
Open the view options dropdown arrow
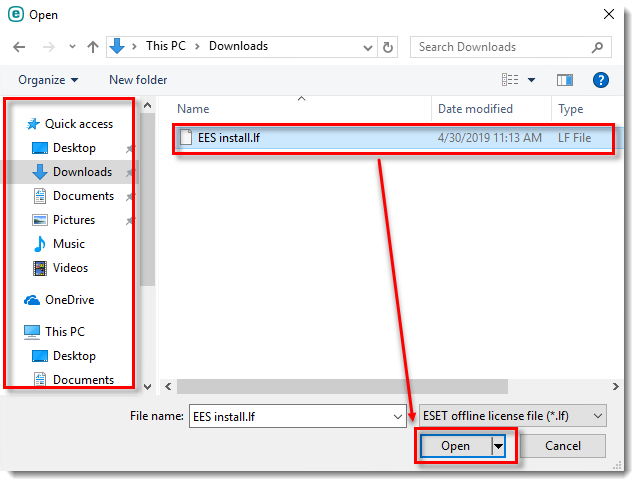click(531, 80)
